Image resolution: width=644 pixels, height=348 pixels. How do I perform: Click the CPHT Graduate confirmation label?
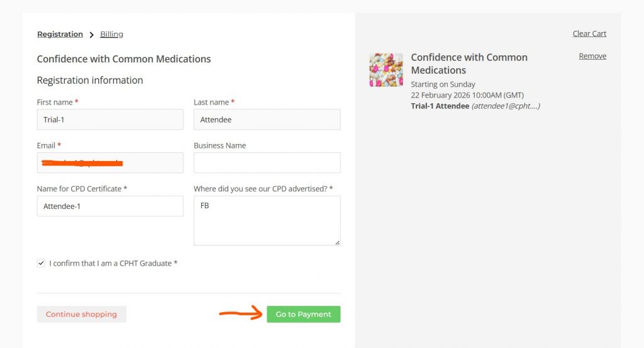click(113, 263)
